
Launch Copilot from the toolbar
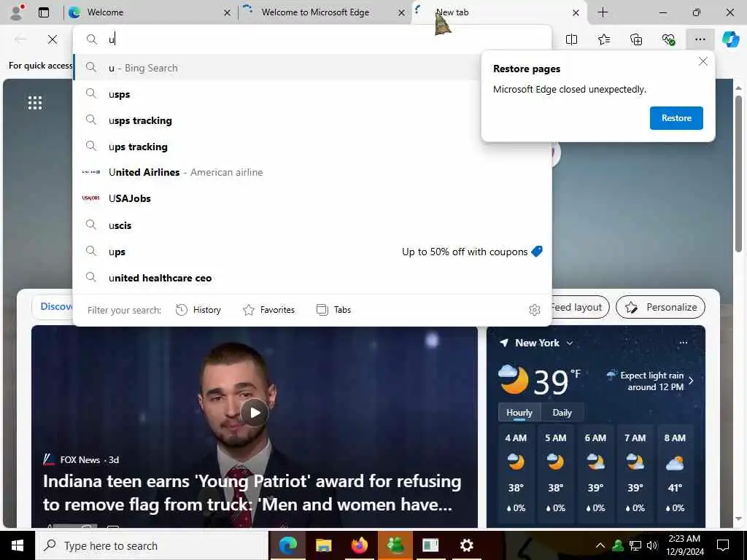coord(730,39)
